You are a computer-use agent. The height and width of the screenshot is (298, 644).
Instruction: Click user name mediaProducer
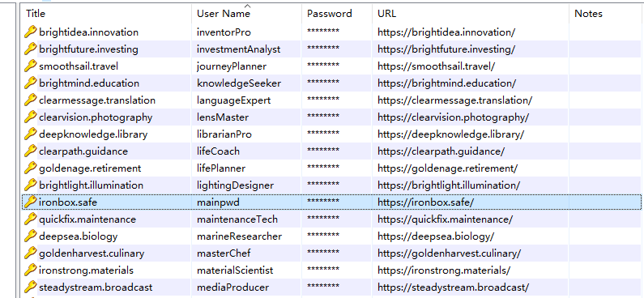[232, 287]
